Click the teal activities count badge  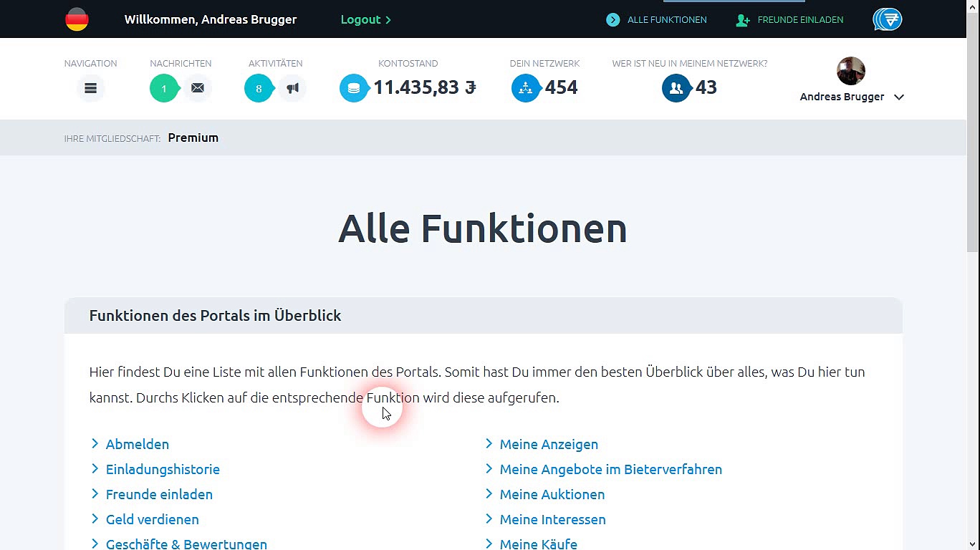pyautogui.click(x=259, y=88)
